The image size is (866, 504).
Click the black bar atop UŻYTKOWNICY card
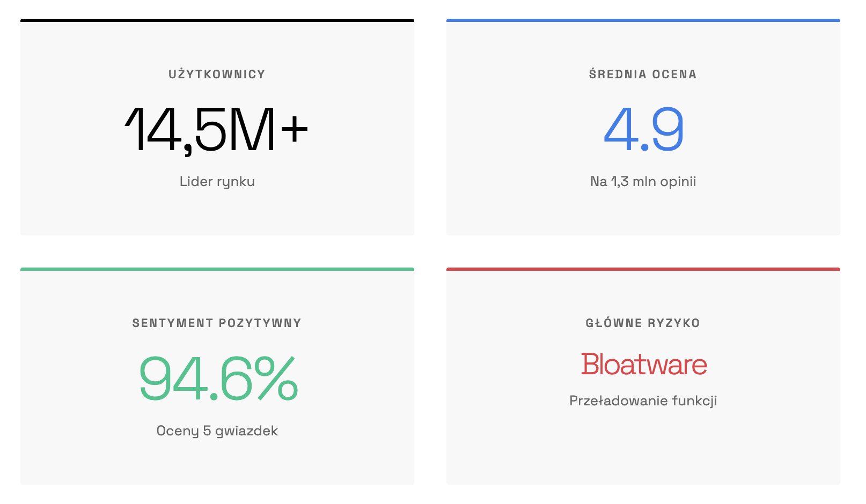[217, 20]
